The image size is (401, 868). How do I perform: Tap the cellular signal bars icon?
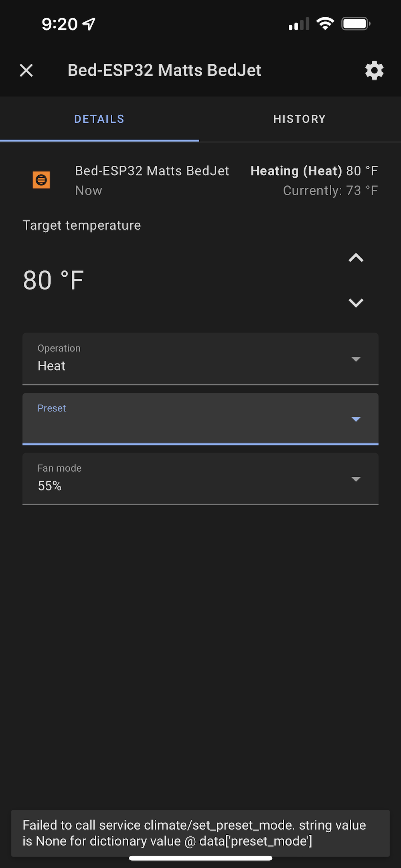coord(299,24)
